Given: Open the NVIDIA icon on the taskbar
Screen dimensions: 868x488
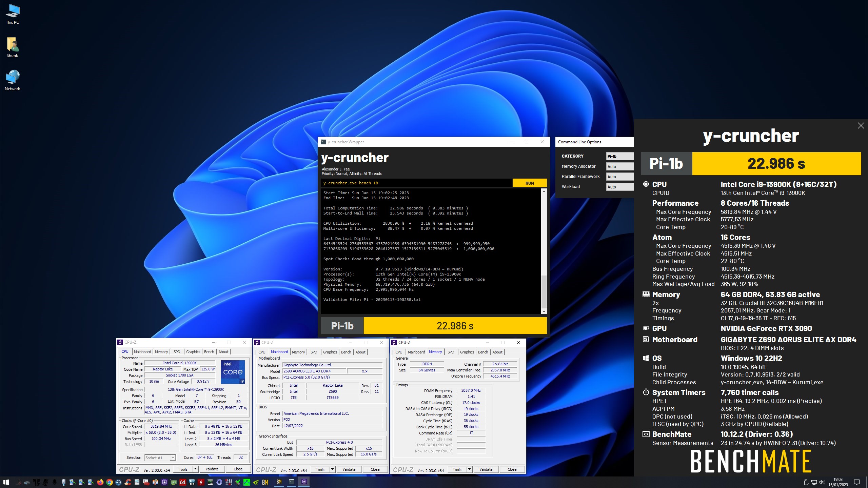Looking at the screenshot, I should tap(256, 482).
